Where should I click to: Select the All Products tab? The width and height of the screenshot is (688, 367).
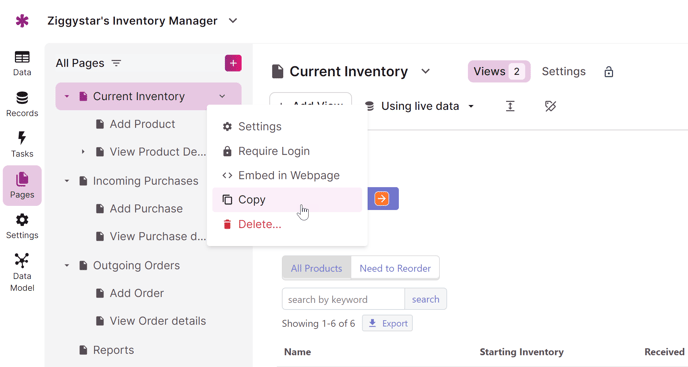click(316, 268)
